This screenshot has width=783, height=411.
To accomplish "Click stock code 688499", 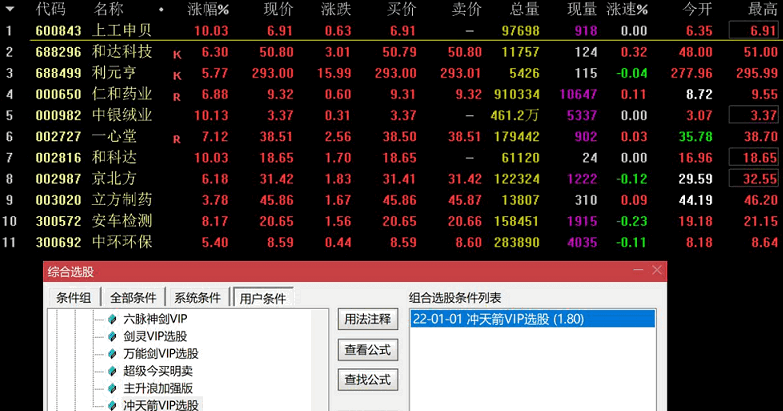I will [x=58, y=73].
